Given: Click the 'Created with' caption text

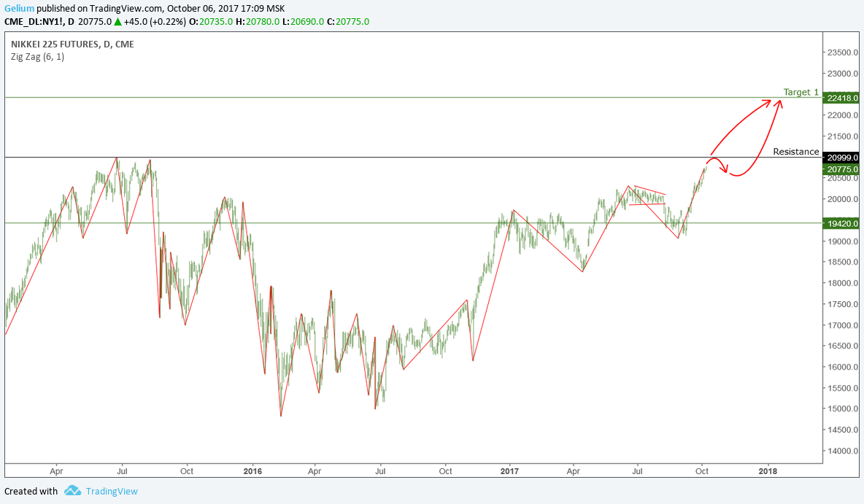Looking at the screenshot, I should tap(31, 492).
